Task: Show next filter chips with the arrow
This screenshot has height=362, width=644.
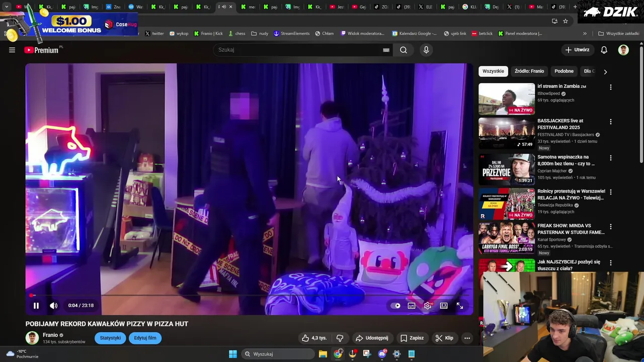Action: (605, 71)
